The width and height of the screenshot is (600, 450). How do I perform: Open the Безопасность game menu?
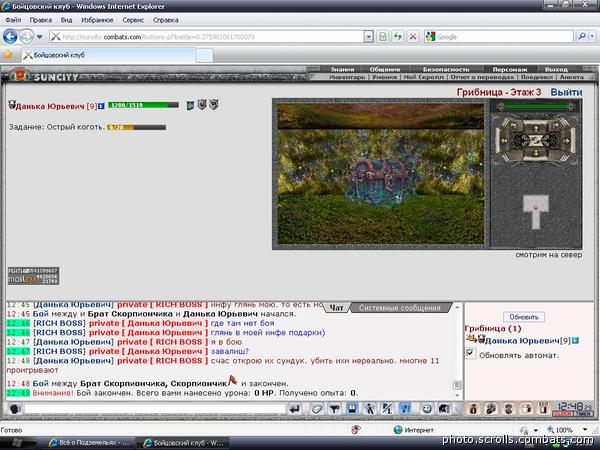point(446,69)
